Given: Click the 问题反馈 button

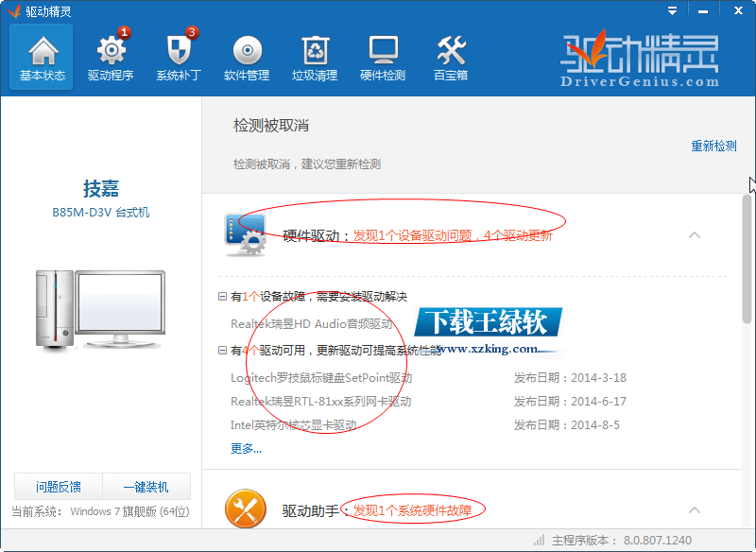Looking at the screenshot, I should pos(59,487).
